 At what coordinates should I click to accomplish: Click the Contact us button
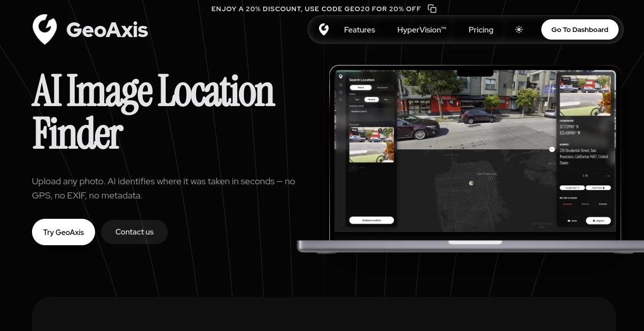coord(134,232)
